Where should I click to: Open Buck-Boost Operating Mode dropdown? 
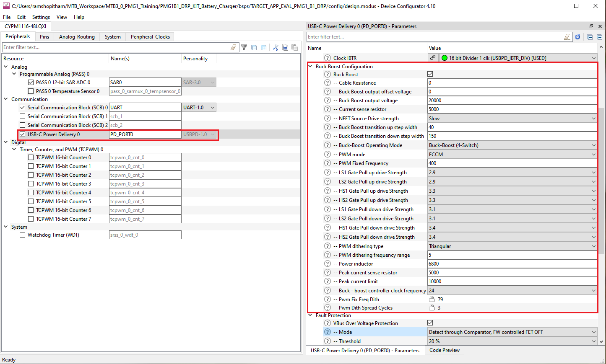[x=512, y=145]
